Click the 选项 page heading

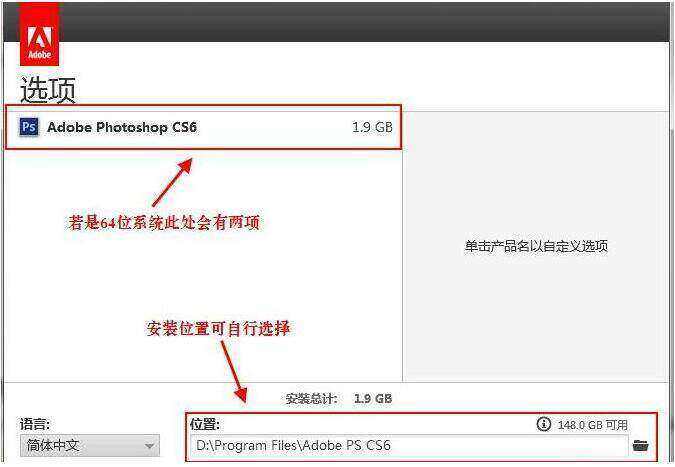pos(48,90)
